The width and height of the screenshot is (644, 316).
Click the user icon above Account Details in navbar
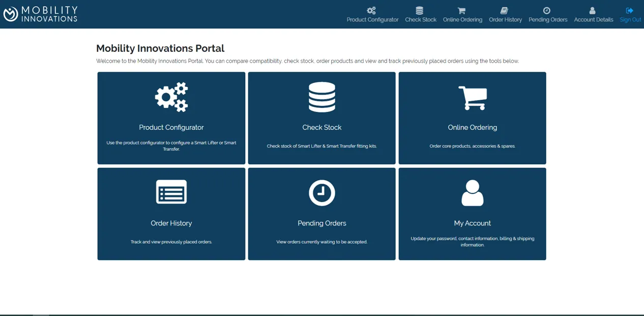(593, 11)
